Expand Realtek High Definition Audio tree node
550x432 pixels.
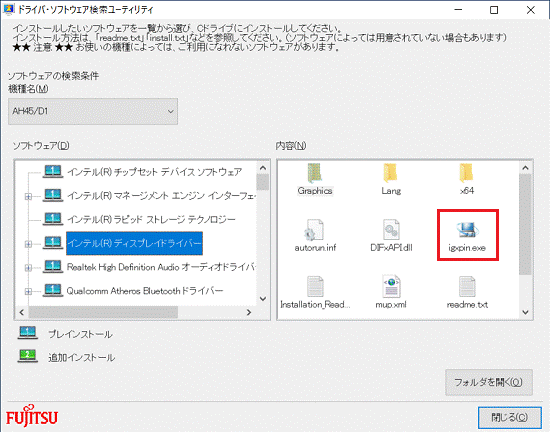coord(28,268)
